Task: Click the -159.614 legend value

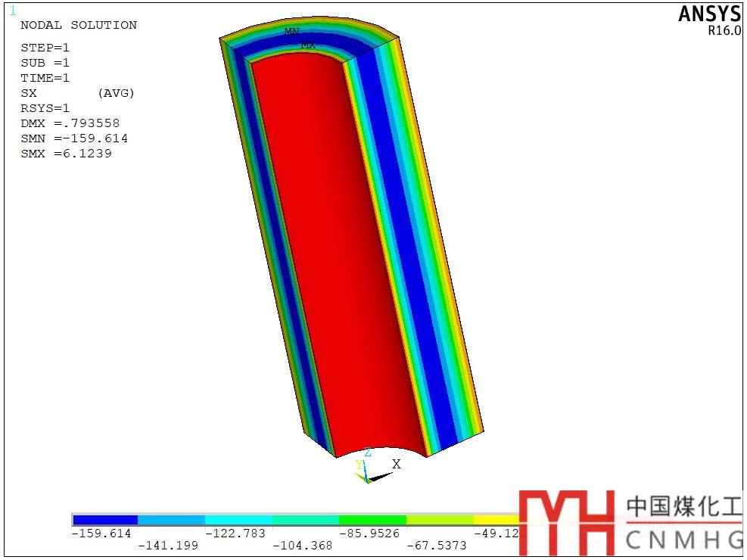Action: pos(101,534)
